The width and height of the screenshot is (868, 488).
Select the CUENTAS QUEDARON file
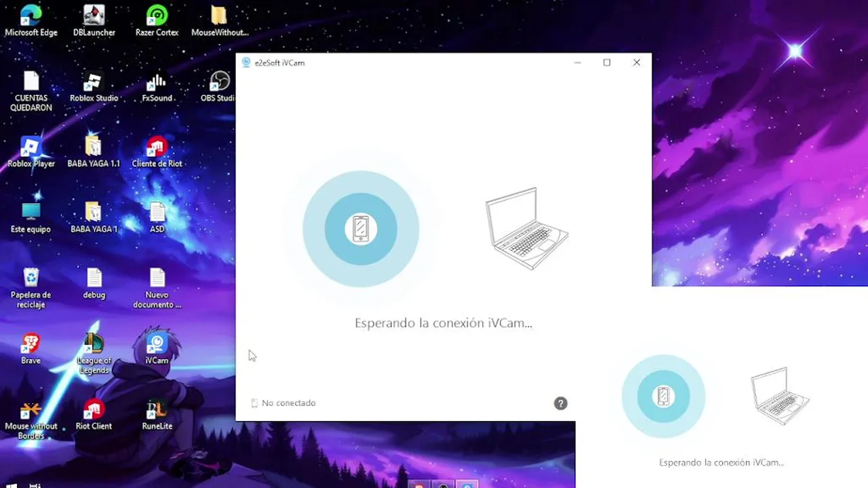pyautogui.click(x=31, y=91)
